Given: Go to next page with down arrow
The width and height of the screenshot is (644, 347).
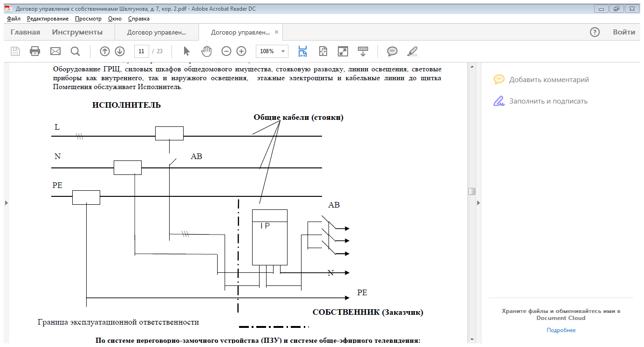Looking at the screenshot, I should click(x=120, y=51).
